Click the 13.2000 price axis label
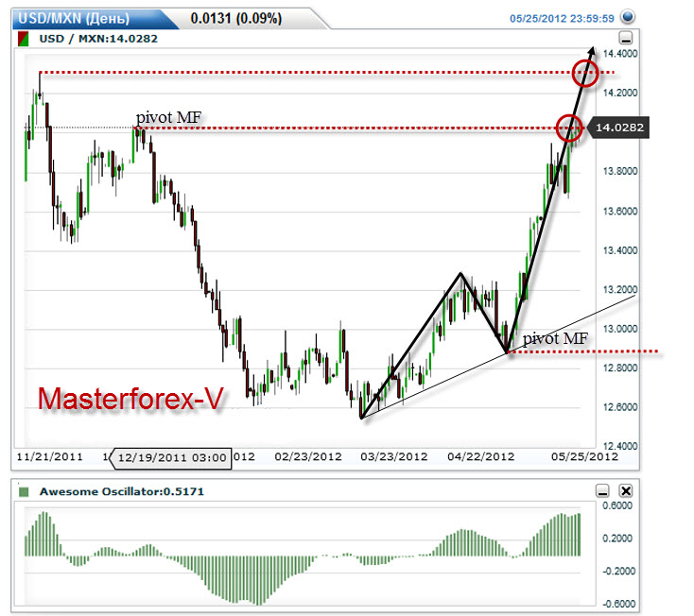 620,290
